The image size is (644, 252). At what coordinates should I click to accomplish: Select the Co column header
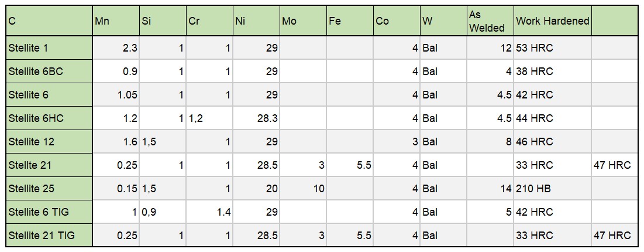(x=397, y=21)
